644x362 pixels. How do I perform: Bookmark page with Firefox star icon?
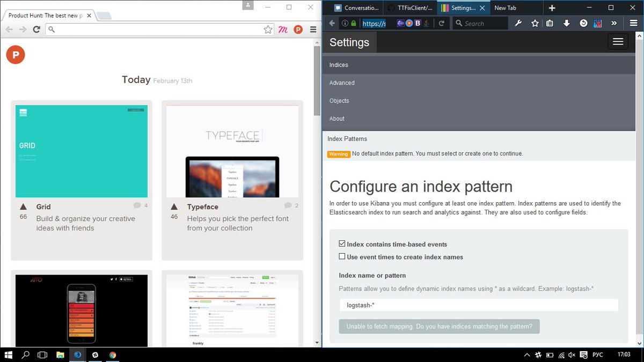(x=535, y=23)
